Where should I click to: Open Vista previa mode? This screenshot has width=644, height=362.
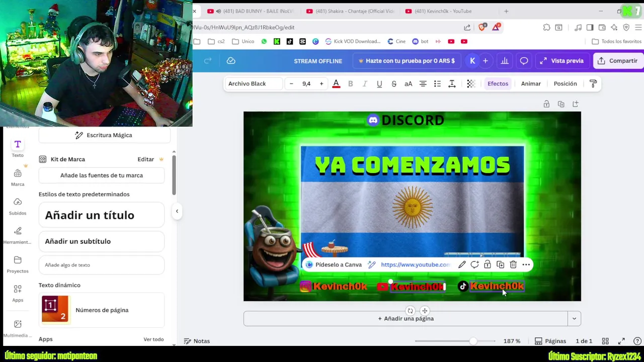coord(561,61)
